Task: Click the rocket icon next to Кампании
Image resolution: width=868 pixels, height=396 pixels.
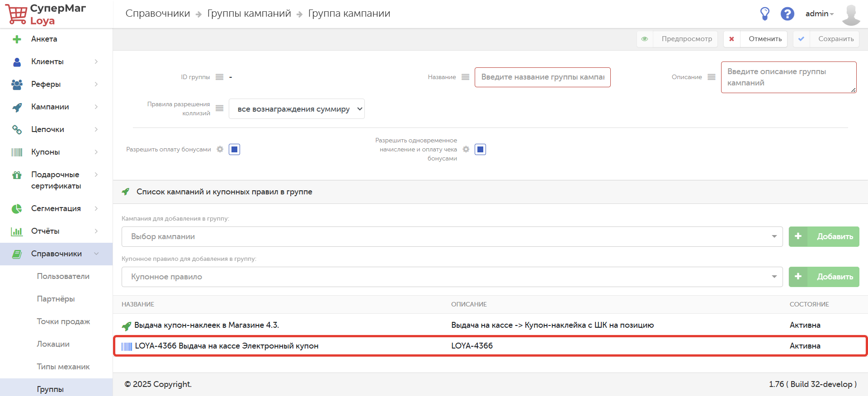Action: [17, 107]
